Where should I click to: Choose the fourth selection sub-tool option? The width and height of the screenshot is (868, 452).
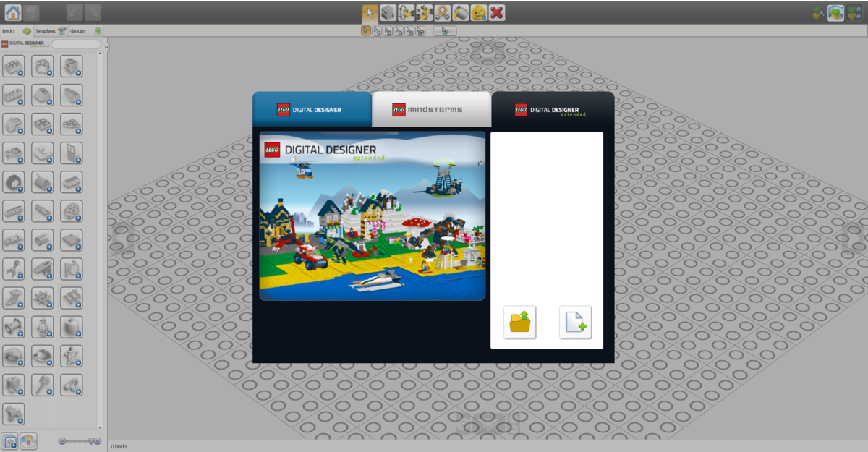pyautogui.click(x=399, y=30)
